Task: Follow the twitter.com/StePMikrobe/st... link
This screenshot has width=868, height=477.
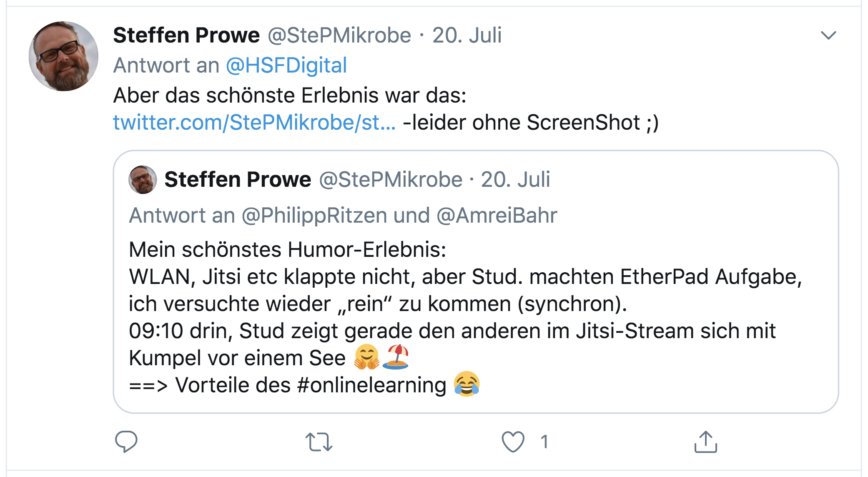Action: pyautogui.click(x=254, y=123)
